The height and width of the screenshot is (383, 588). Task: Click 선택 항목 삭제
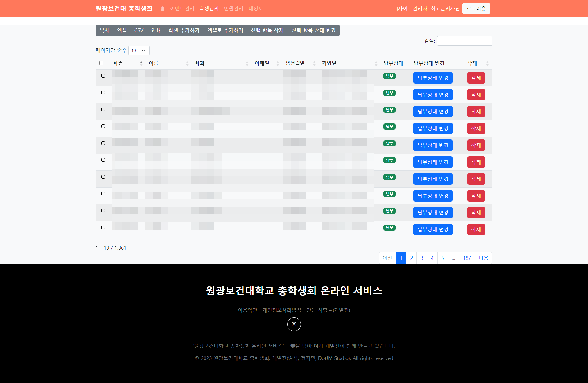pos(267,30)
